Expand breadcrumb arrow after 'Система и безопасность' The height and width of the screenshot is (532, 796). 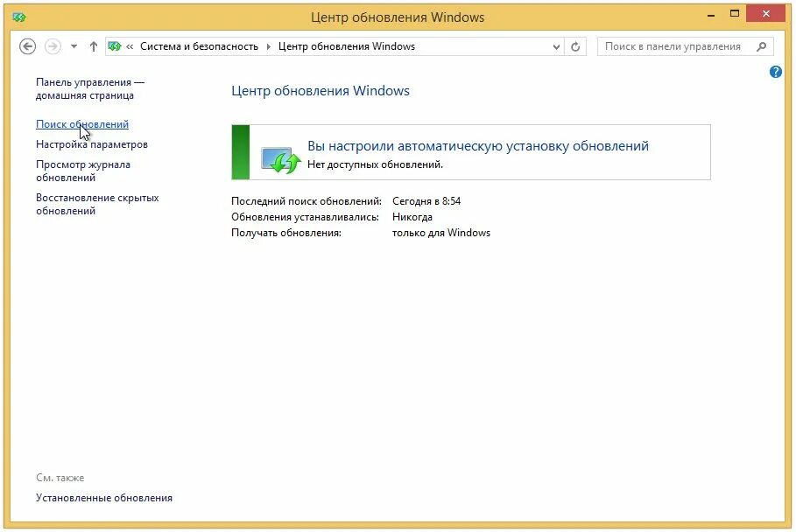[269, 46]
